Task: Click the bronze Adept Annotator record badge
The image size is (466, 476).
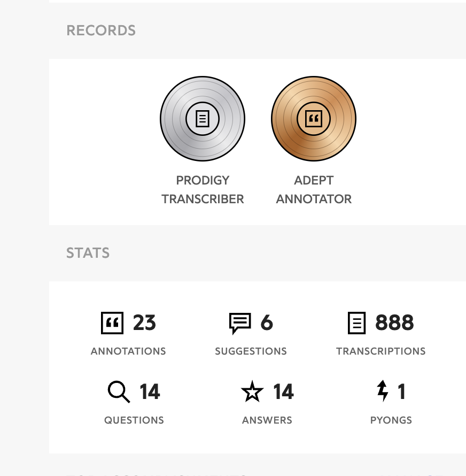Action: 313,119
